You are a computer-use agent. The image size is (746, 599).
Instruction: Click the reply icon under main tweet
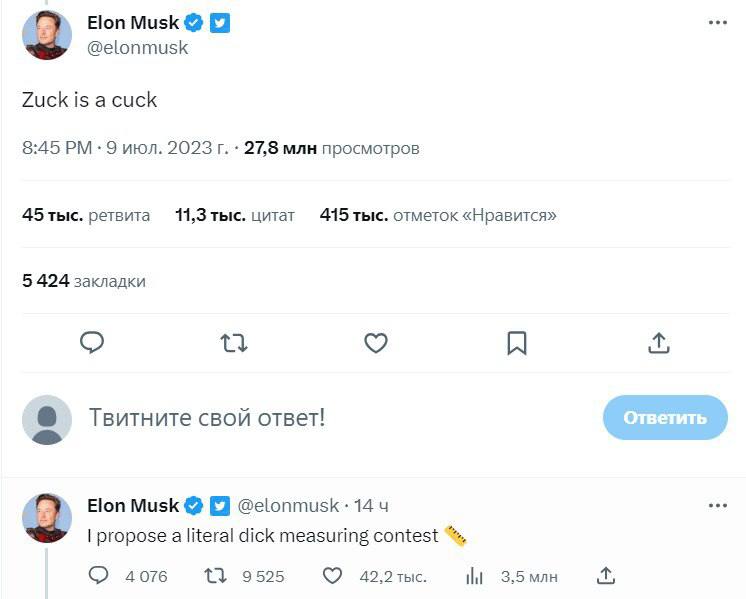[x=92, y=343]
